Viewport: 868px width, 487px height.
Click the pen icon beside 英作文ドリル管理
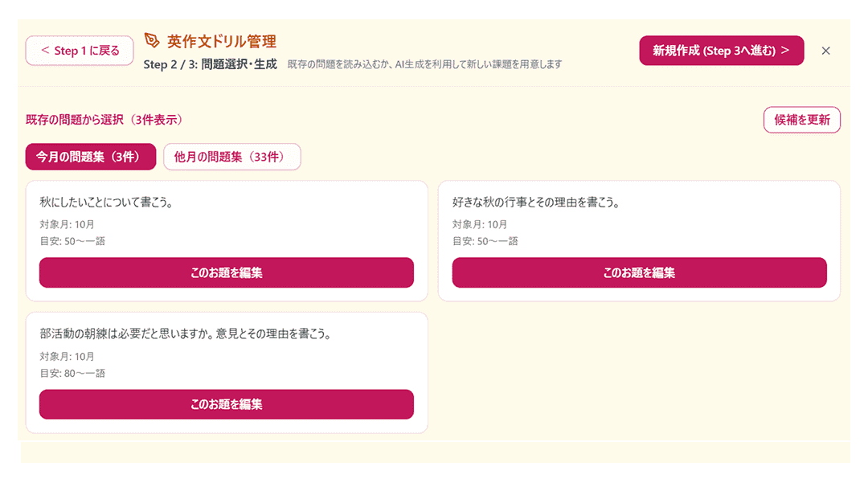(151, 40)
